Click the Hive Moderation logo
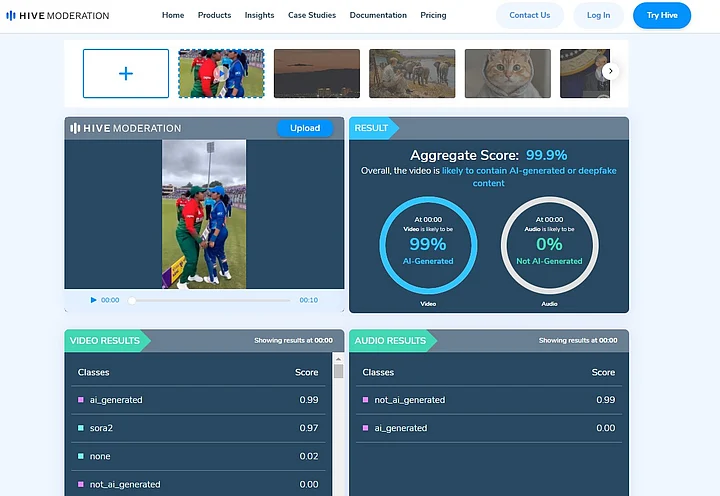720x496 pixels. click(57, 16)
